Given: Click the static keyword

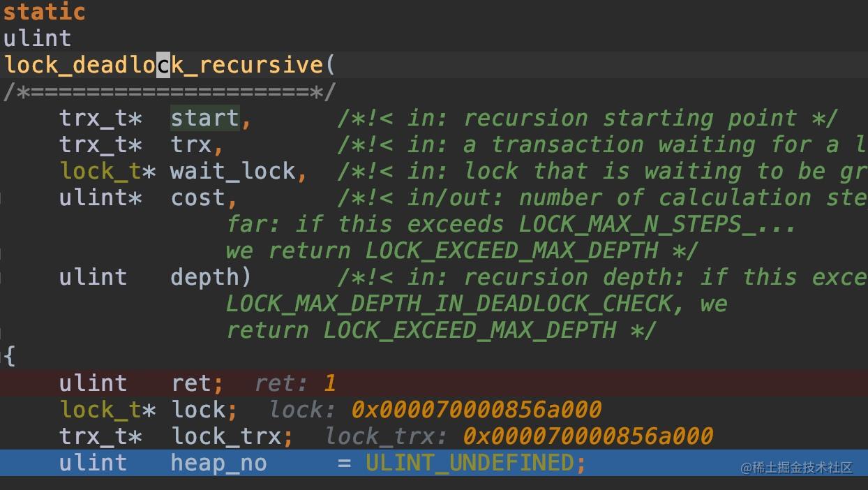Looking at the screenshot, I should (x=45, y=12).
